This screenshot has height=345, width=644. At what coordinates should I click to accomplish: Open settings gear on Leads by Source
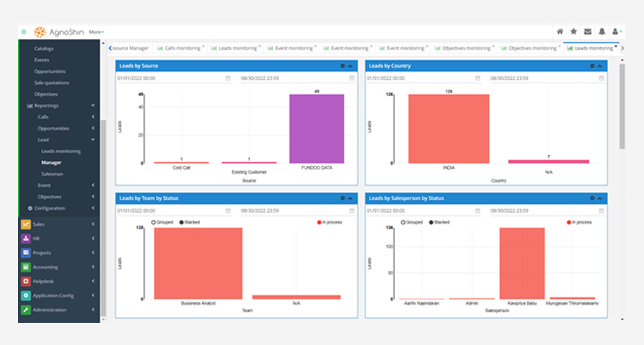pos(342,66)
